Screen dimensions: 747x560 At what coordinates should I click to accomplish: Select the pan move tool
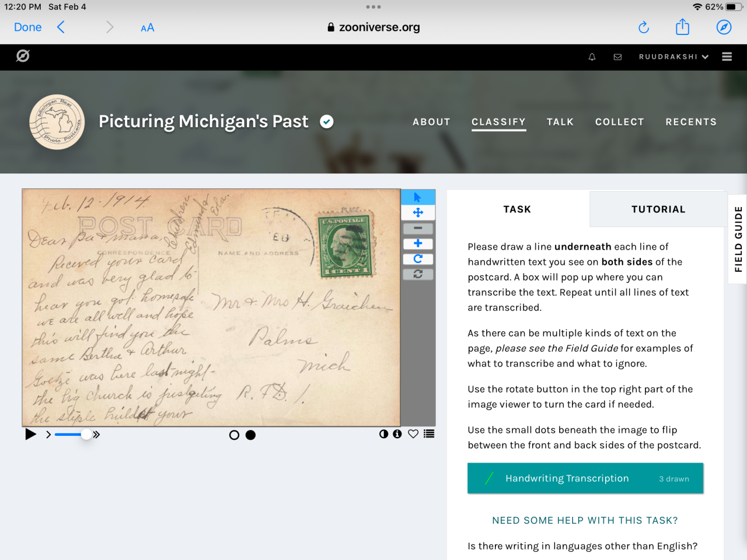(418, 213)
